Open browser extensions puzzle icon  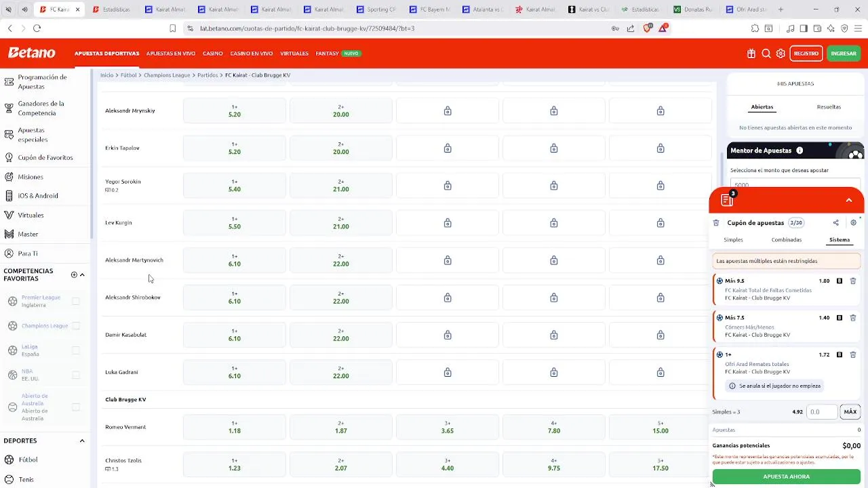pyautogui.click(x=755, y=28)
